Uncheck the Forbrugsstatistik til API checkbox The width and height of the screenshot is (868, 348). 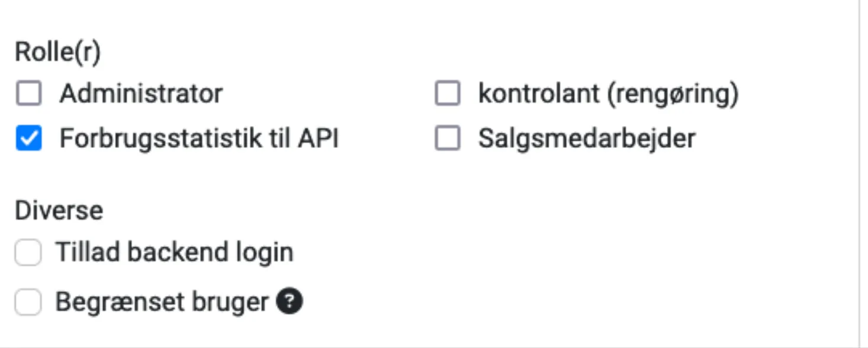point(28,139)
